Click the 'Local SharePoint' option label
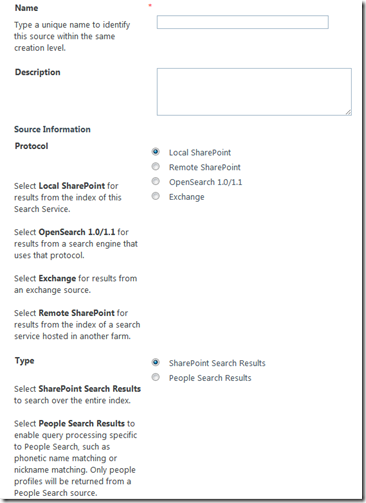Screen dimensions: 366x503 pyautogui.click(x=200, y=153)
